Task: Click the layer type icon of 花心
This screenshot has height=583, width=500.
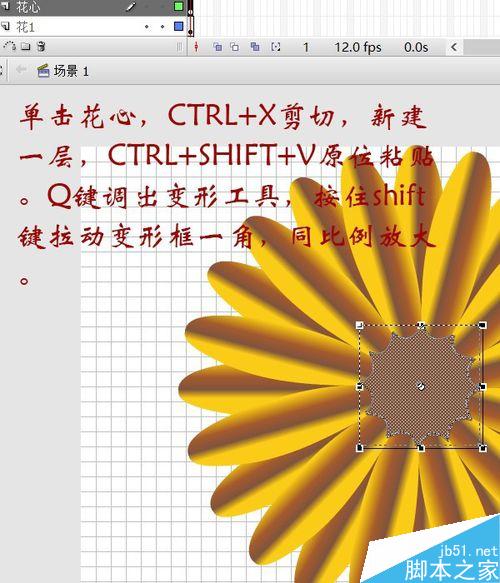Action: (6, 6)
